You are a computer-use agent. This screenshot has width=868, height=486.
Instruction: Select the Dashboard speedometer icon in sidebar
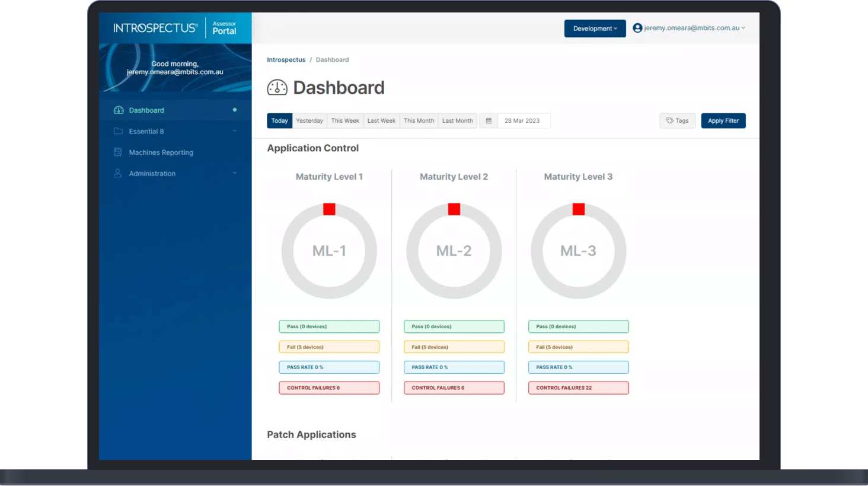tap(118, 110)
